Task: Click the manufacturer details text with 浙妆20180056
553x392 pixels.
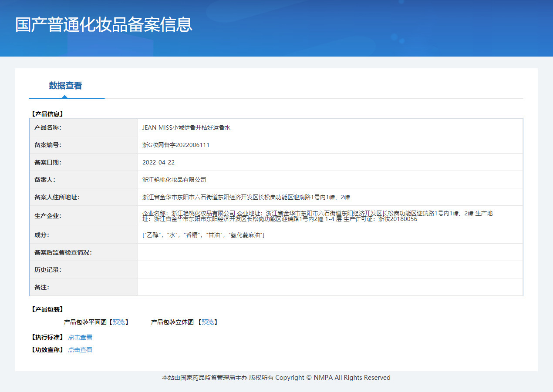Action: pyautogui.click(x=317, y=216)
